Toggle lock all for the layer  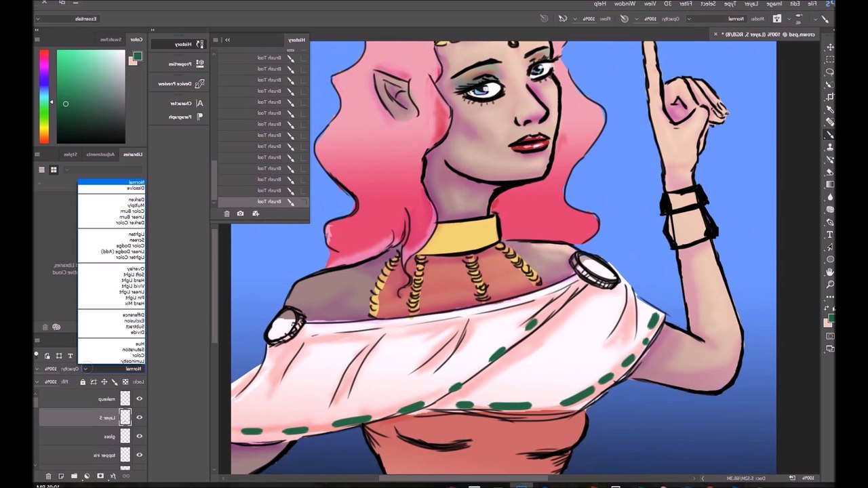pos(83,382)
